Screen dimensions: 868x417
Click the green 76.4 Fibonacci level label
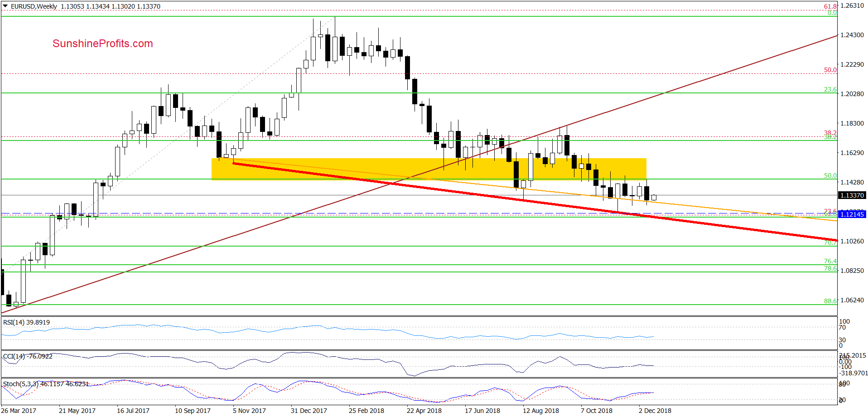pos(830,261)
